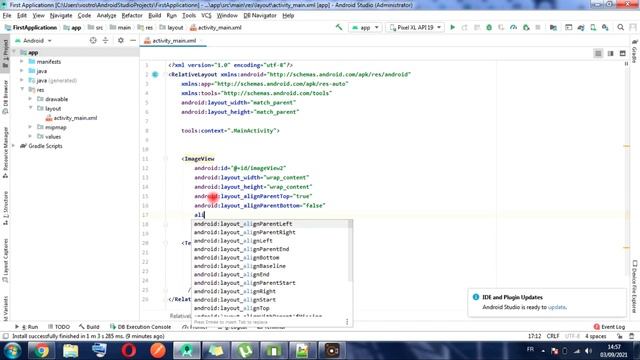
Task: Select the activity_main.xml editor tab
Action: (x=174, y=41)
